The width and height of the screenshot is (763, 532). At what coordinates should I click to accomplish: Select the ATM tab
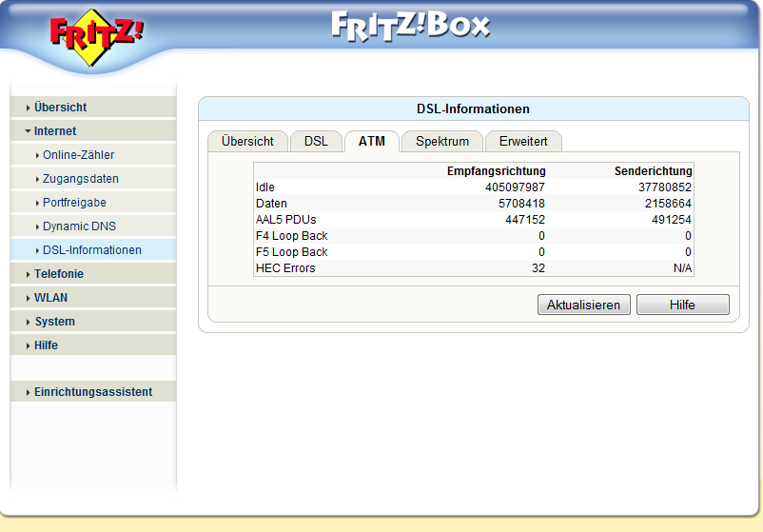(372, 142)
